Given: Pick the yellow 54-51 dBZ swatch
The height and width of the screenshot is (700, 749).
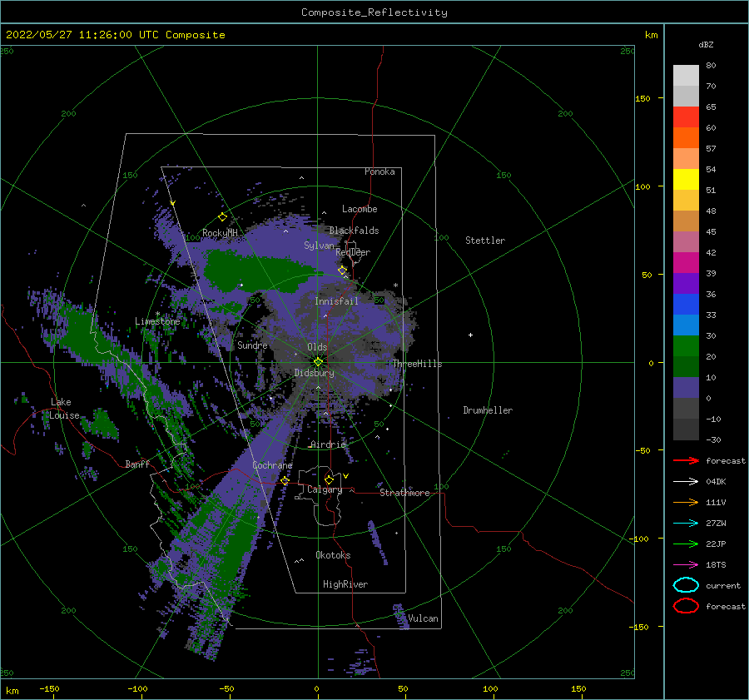Looking at the screenshot, I should [x=686, y=180].
